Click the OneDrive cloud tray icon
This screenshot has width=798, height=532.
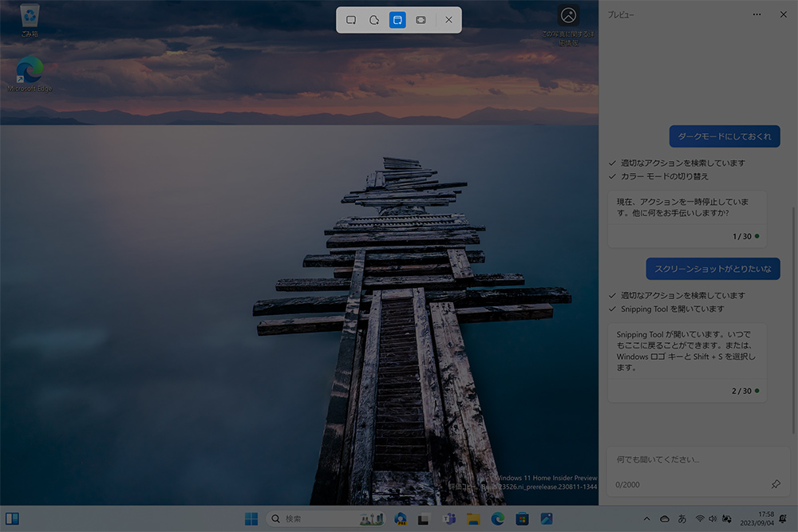[x=665, y=518]
